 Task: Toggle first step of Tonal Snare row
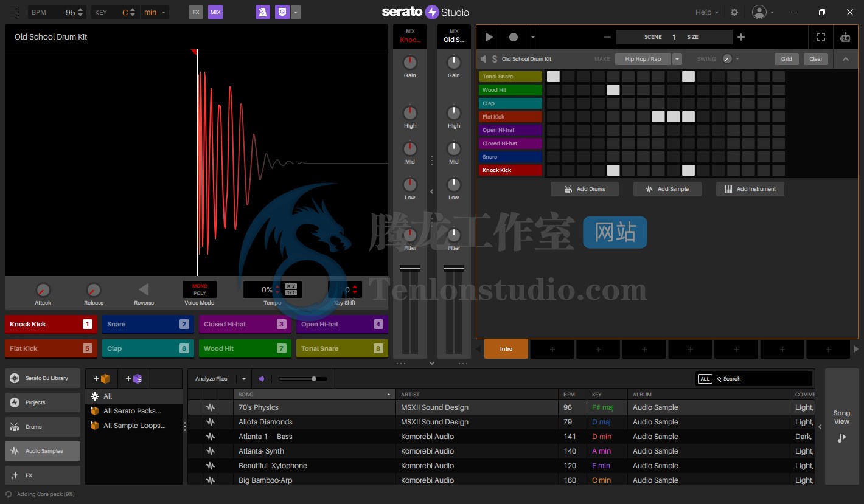tap(553, 77)
